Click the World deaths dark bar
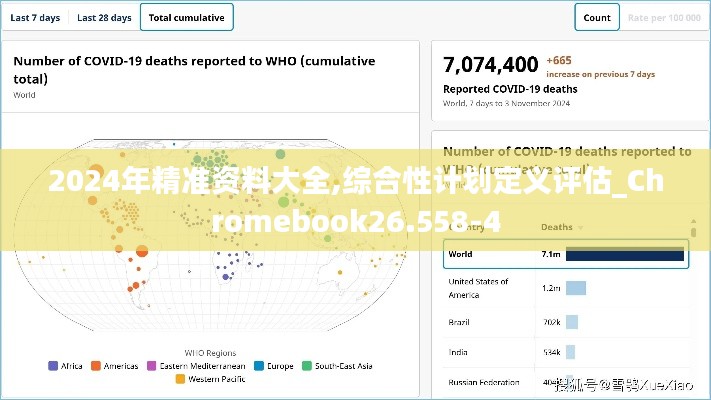The height and width of the screenshot is (400, 711). (625, 255)
